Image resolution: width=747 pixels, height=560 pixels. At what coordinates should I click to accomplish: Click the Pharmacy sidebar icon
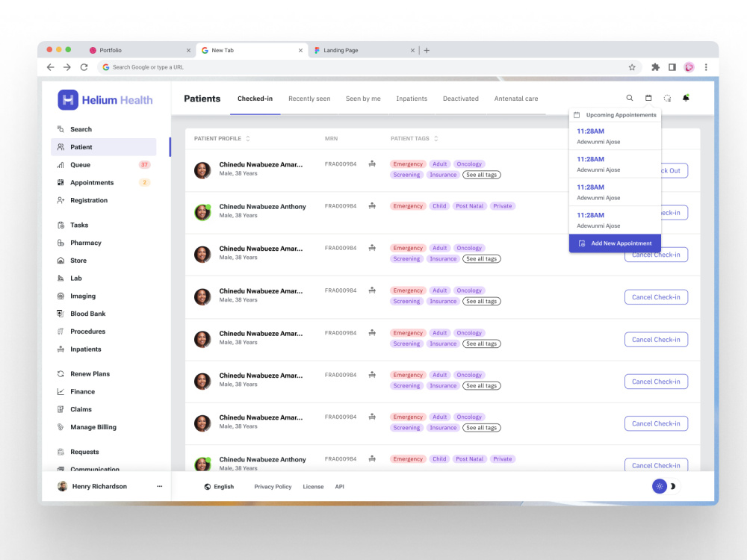pos(61,243)
